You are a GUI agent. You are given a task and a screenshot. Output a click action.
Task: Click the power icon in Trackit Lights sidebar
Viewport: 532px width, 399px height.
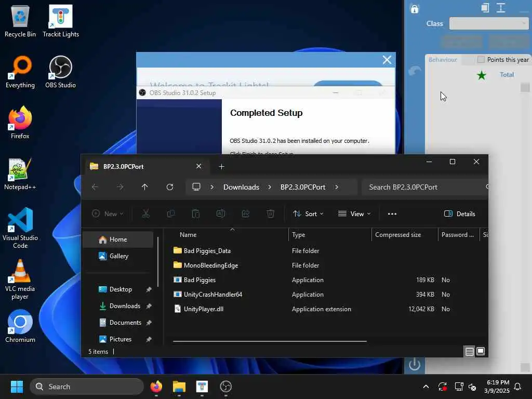414,365
